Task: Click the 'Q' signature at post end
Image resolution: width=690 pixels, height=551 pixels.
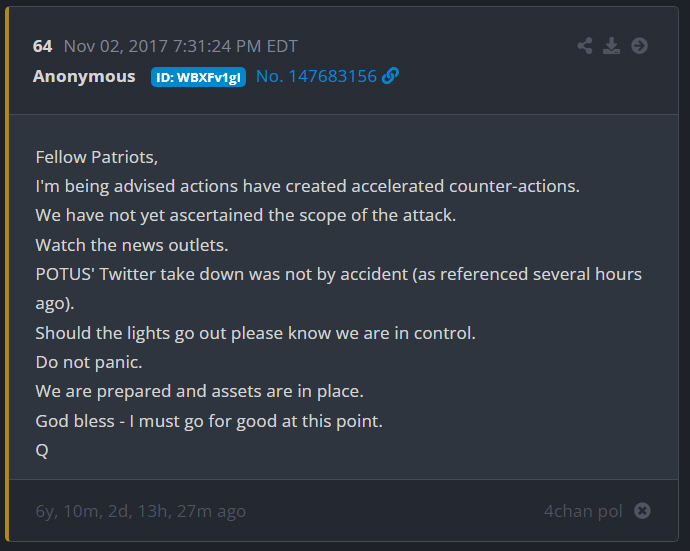Action: pyautogui.click(x=42, y=450)
